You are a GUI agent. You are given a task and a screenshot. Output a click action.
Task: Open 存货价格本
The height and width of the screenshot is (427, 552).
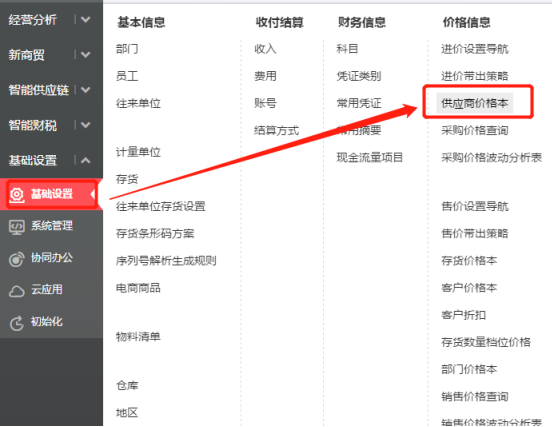pyautogui.click(x=469, y=260)
